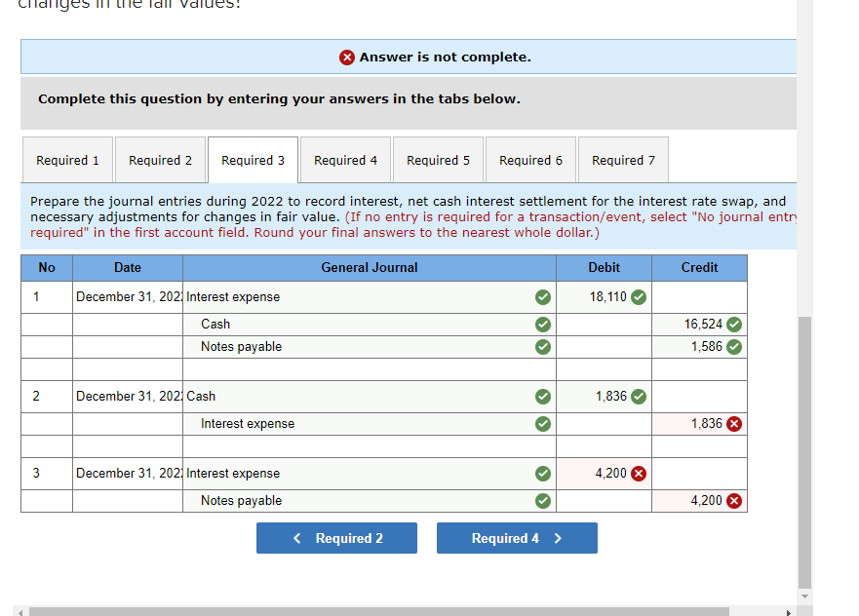
Task: Click the horizontal scrollbar left arrow
Action: [x=20, y=612]
